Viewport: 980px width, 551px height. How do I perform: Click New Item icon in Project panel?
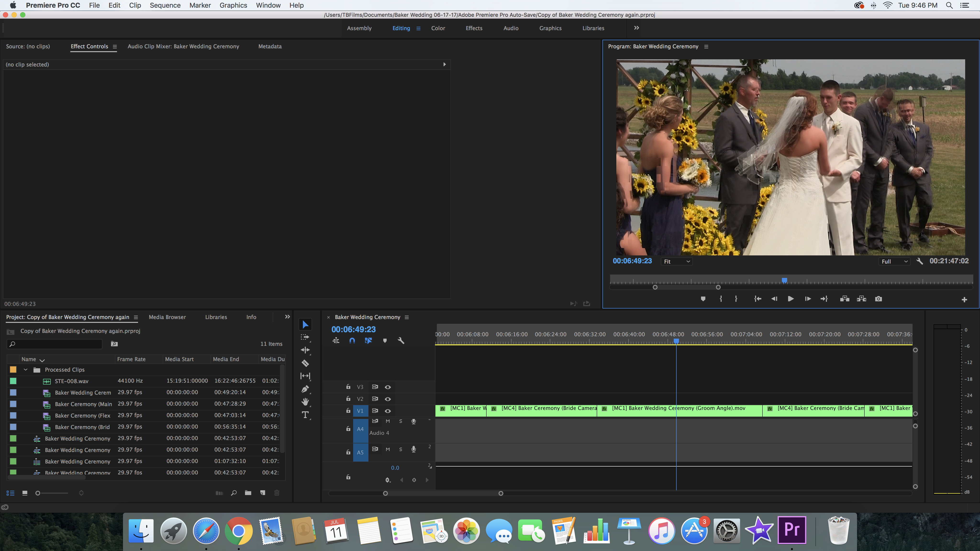click(x=262, y=493)
